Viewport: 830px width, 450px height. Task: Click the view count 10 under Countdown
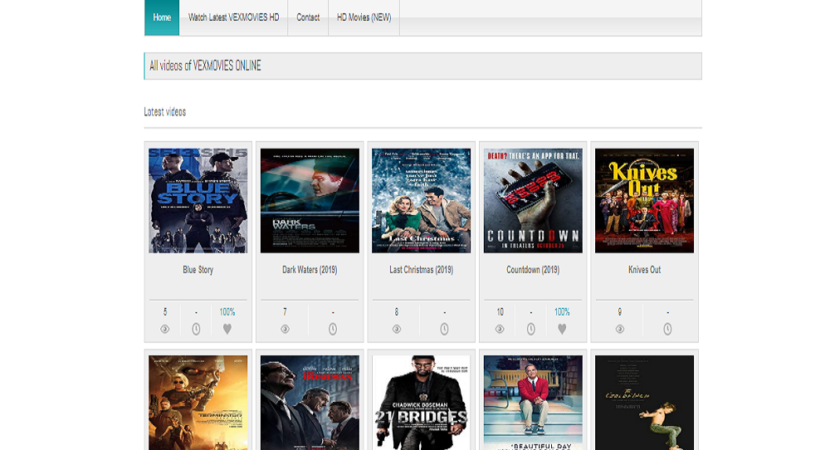point(500,312)
